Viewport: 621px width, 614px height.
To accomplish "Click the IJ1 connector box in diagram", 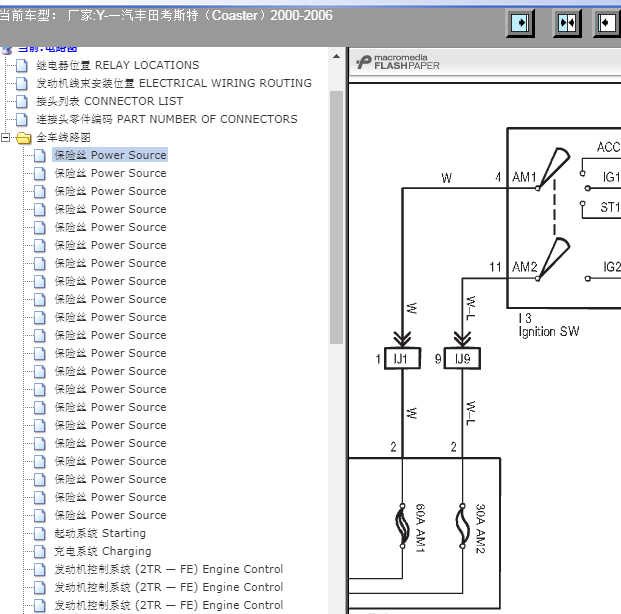I will [x=401, y=359].
